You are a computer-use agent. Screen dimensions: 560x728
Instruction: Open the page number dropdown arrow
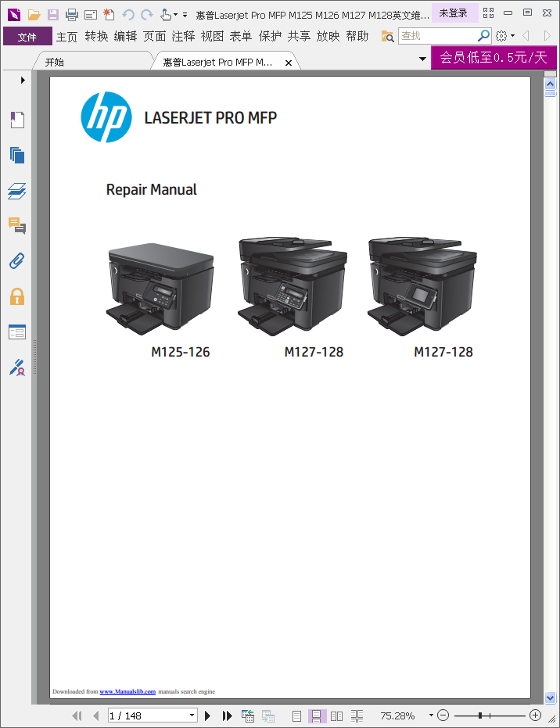(192, 715)
